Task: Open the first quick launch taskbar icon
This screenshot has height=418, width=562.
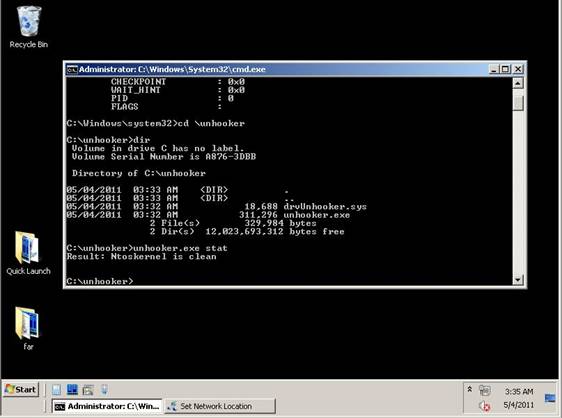Action: (57, 390)
